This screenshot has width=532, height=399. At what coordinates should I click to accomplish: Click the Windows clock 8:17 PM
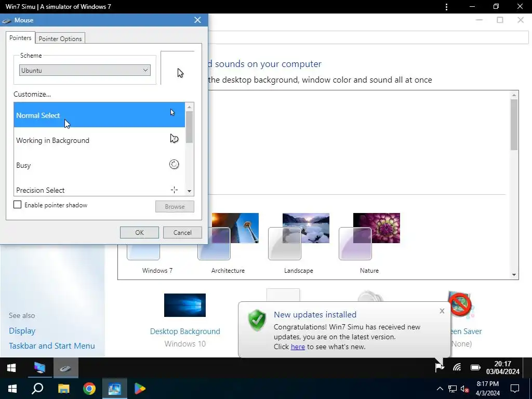(x=487, y=389)
